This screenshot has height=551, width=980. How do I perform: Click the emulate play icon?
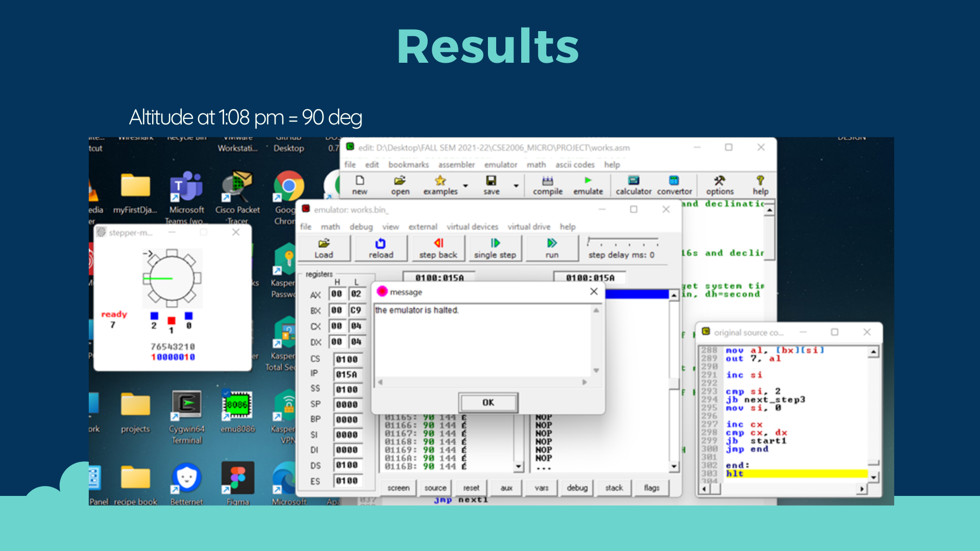coord(588,185)
